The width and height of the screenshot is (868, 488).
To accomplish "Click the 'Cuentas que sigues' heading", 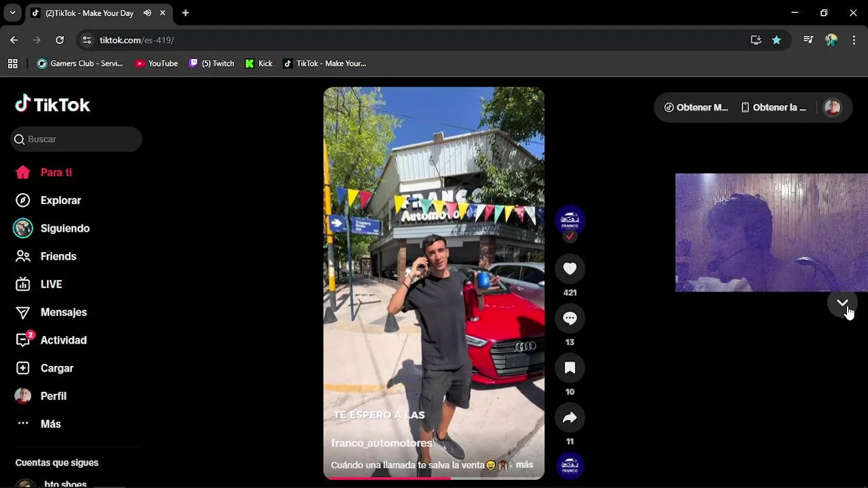I will point(57,462).
